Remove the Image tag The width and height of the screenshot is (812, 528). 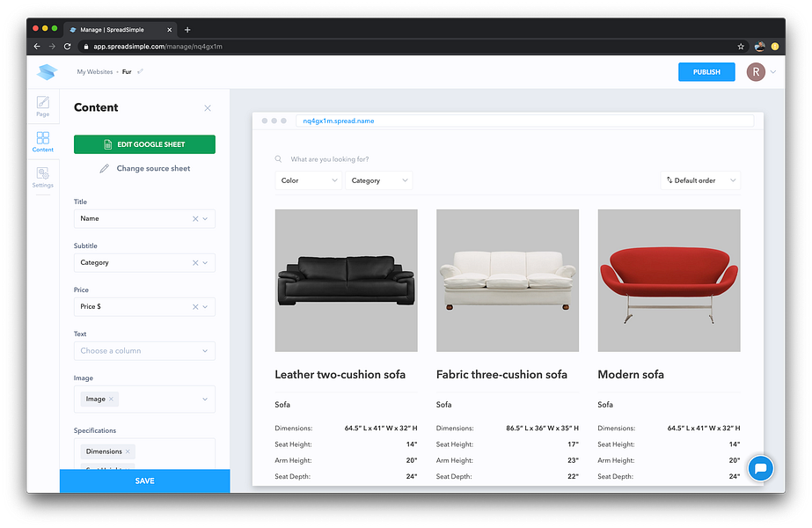click(111, 399)
